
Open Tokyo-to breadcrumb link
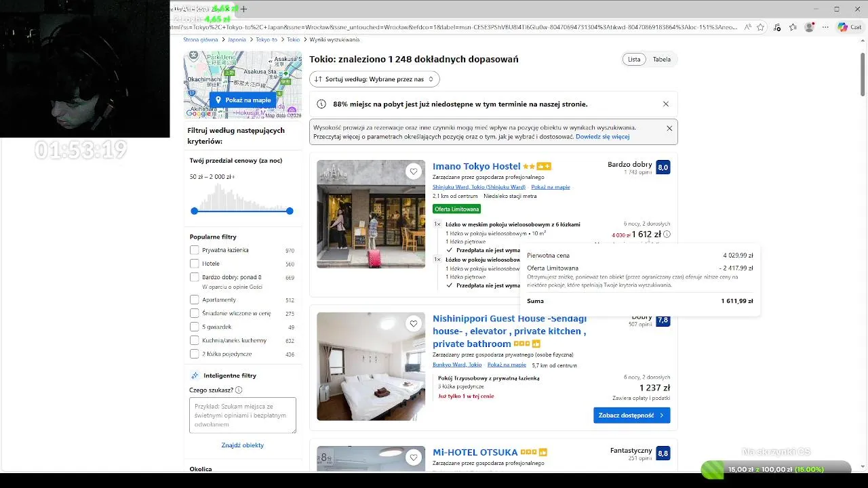click(x=267, y=39)
